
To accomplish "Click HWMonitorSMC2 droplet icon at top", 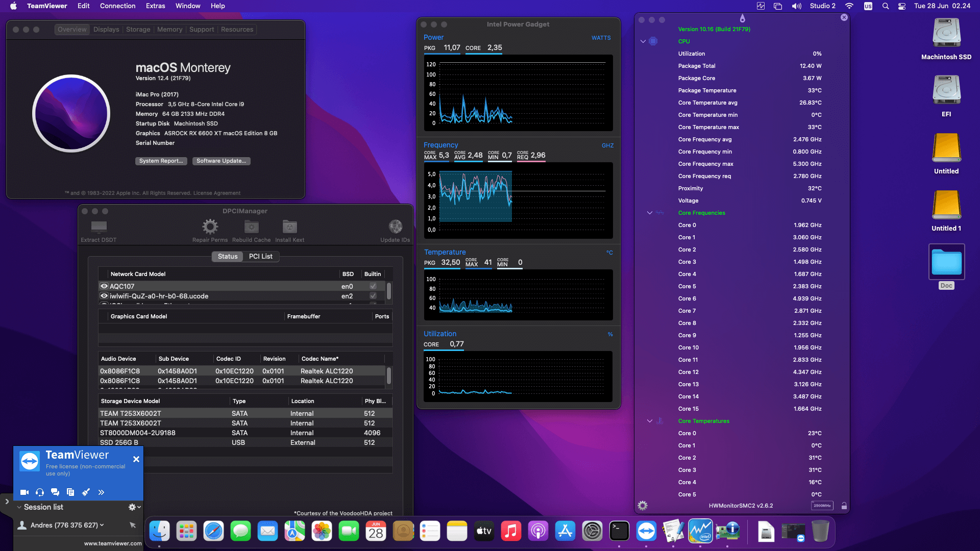I will pos(742,18).
